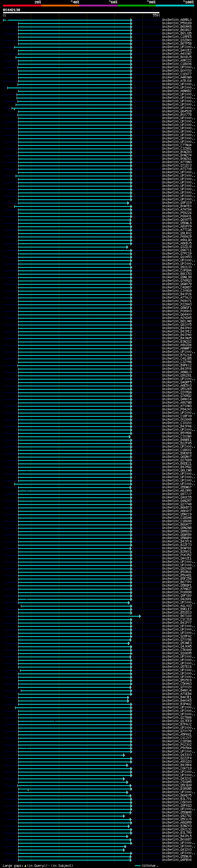This screenshot has width=197, height=868.
Task: Click the UniRef100_C4QHD7 label
Action: tap(177, 287)
